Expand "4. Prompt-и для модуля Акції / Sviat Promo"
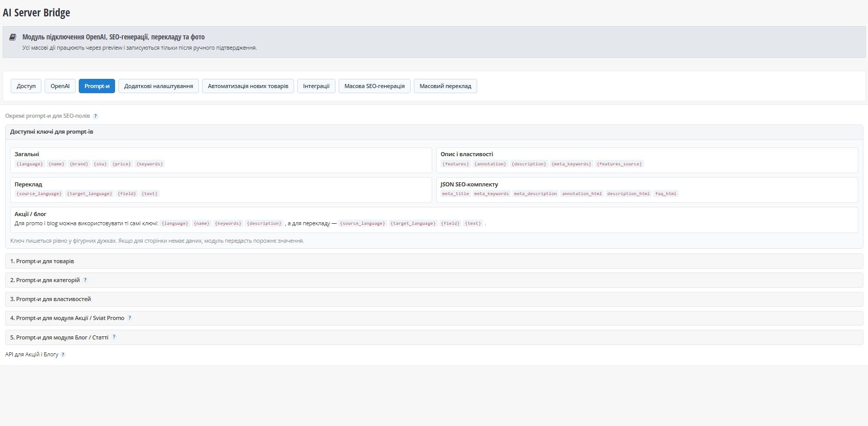868x426 pixels. [434, 318]
